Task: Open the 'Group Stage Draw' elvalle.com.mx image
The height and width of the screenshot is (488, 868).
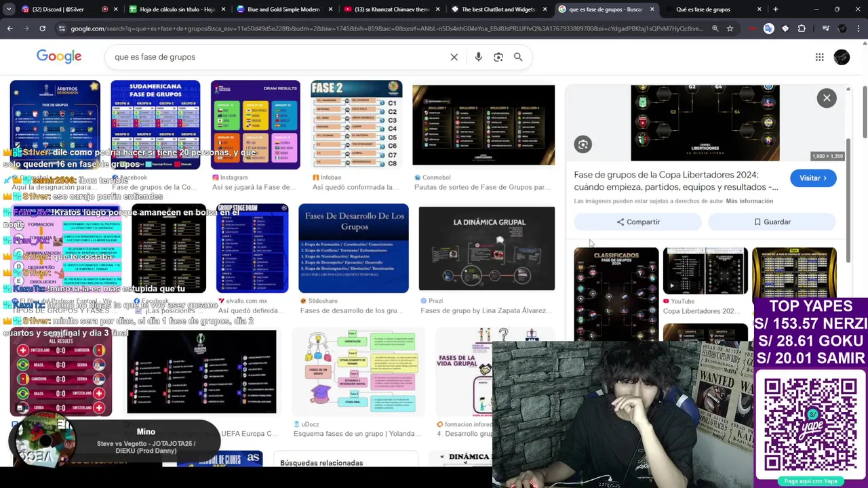Action: (252, 248)
